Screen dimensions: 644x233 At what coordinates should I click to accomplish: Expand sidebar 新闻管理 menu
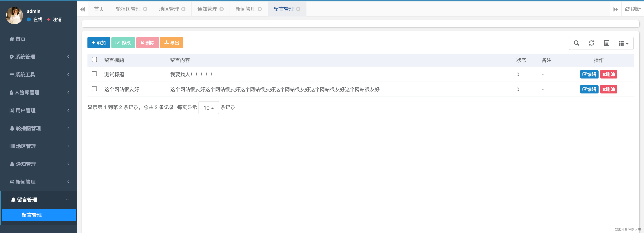(38, 182)
